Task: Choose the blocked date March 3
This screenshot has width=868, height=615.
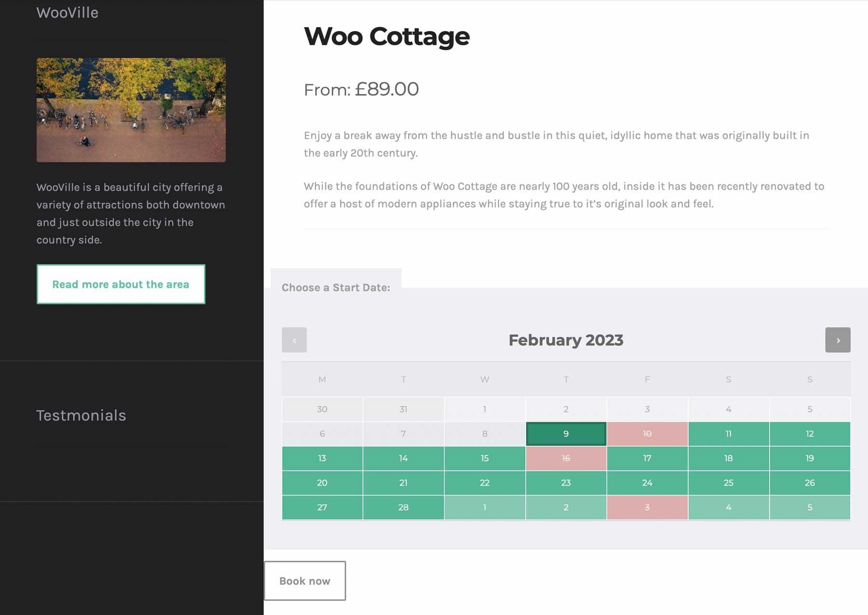Action: pyautogui.click(x=647, y=507)
